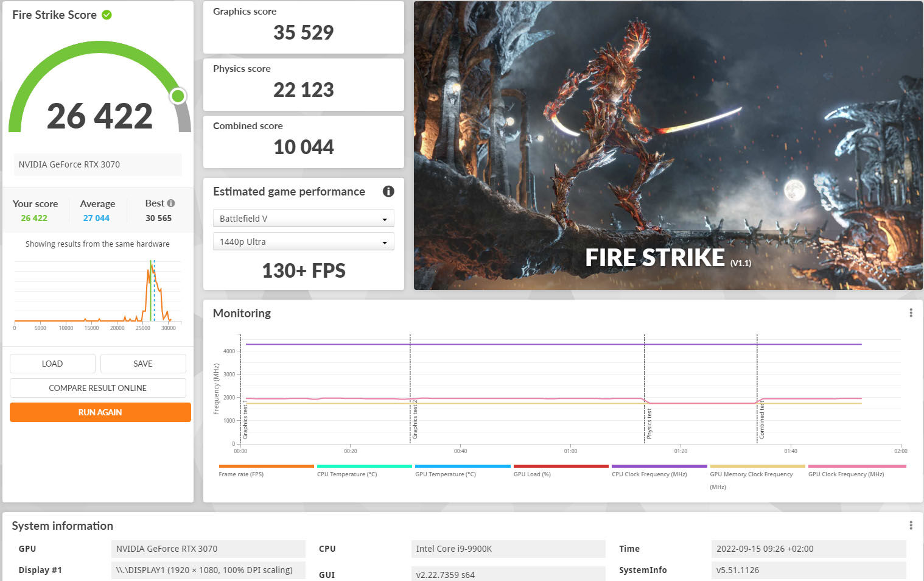Toggle Frame rate (FPS) legend
This screenshot has width=924, height=581.
click(266, 471)
